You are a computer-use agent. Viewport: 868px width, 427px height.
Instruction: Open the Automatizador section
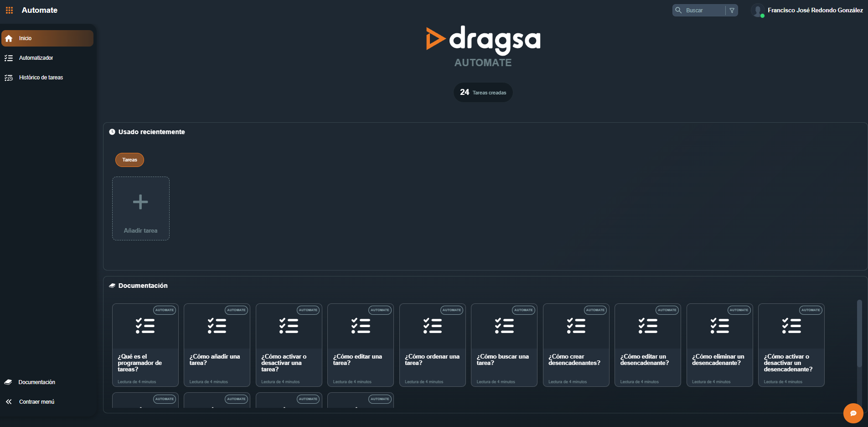click(x=36, y=58)
